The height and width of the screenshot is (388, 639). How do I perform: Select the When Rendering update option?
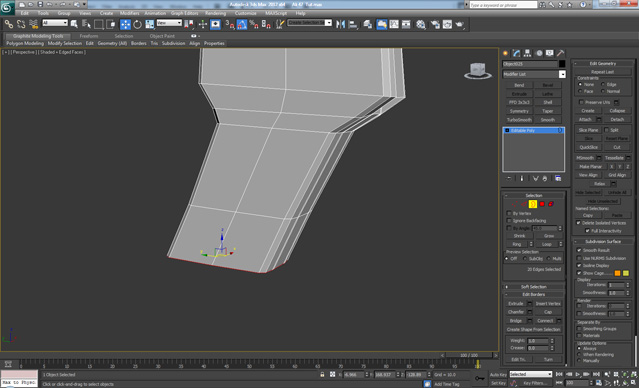(579, 355)
